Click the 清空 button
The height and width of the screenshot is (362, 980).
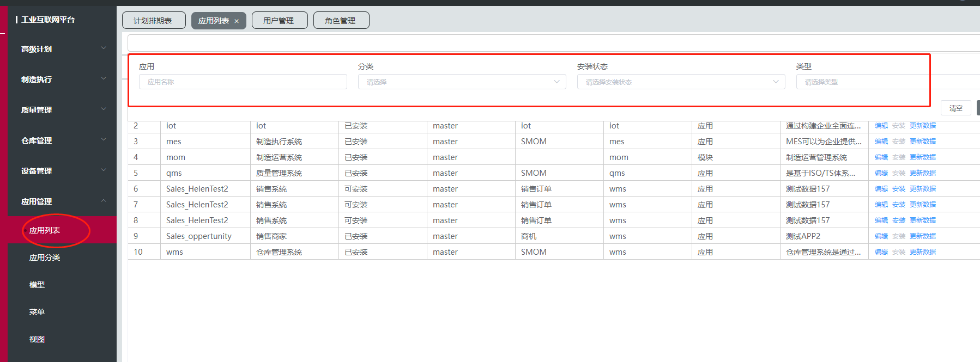955,108
